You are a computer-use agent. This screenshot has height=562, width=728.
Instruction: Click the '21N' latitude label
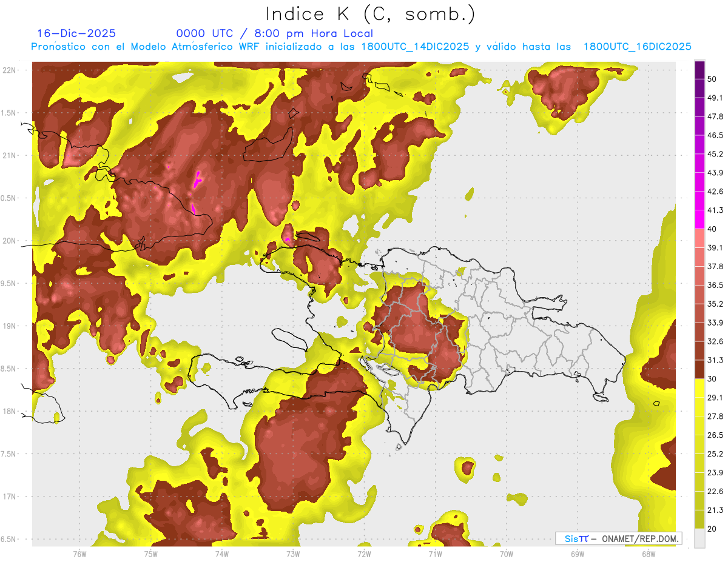(10, 155)
